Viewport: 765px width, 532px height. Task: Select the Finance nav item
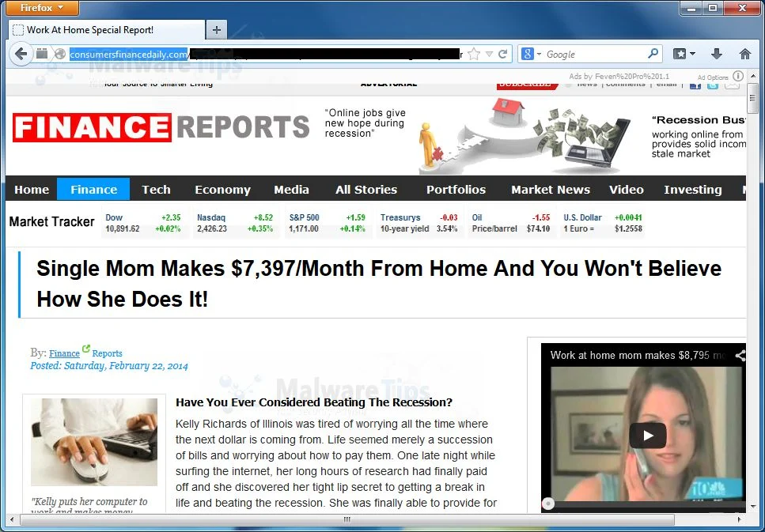pyautogui.click(x=93, y=189)
